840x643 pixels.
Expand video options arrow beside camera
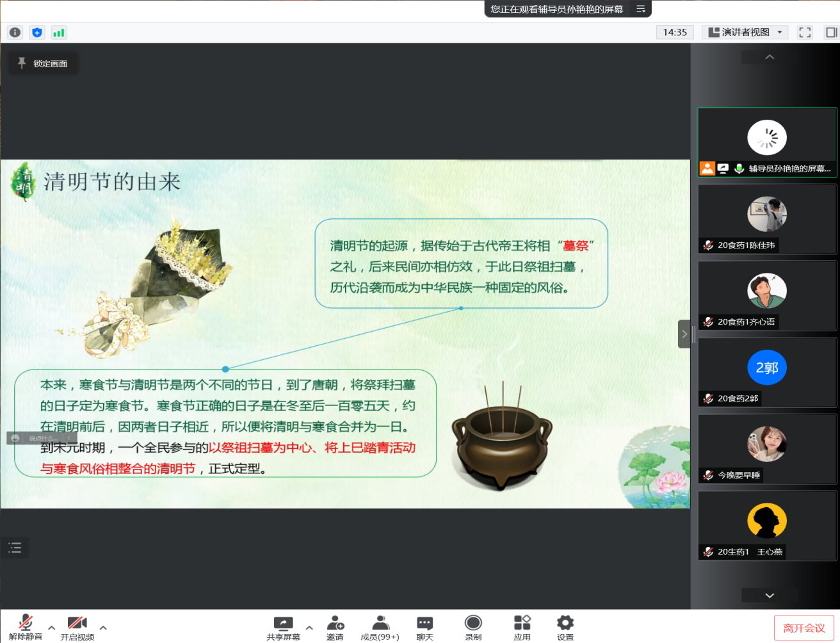click(103, 628)
